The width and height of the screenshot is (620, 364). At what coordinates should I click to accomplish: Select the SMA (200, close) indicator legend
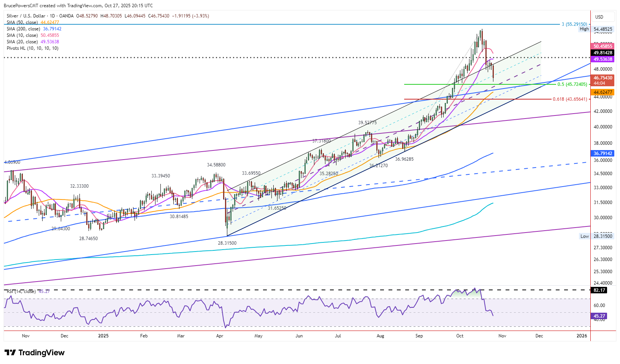point(23,29)
